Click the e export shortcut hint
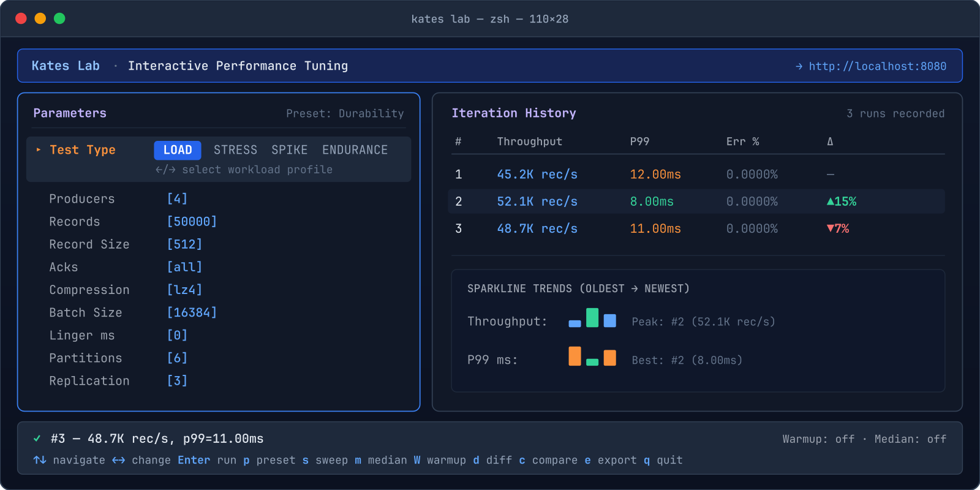 [611, 460]
